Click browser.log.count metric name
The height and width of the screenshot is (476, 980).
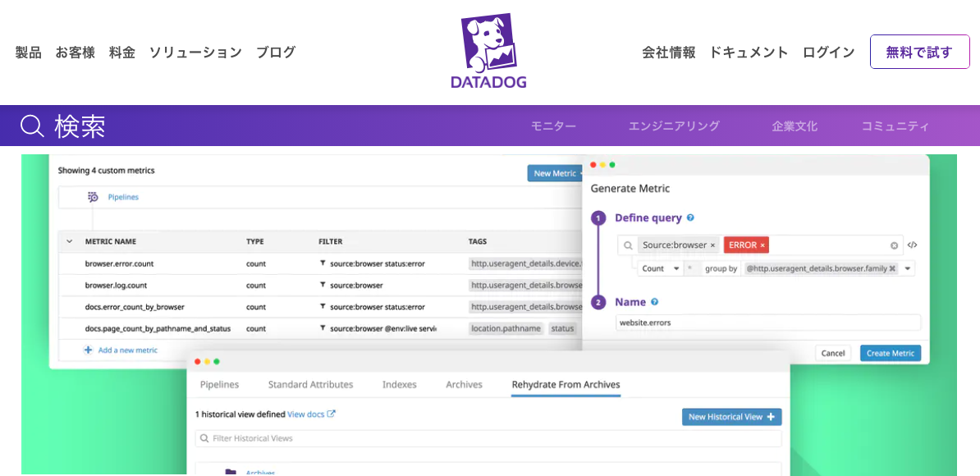tap(116, 286)
